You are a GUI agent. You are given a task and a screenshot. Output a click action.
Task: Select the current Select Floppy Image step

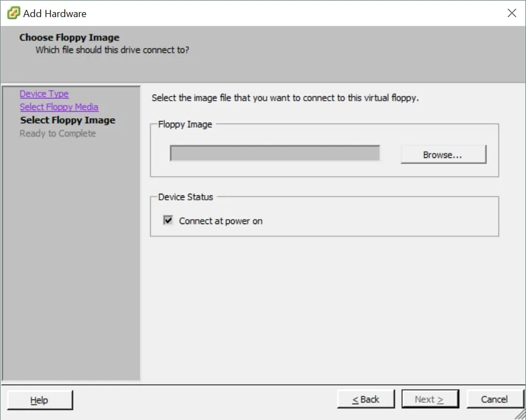click(68, 121)
